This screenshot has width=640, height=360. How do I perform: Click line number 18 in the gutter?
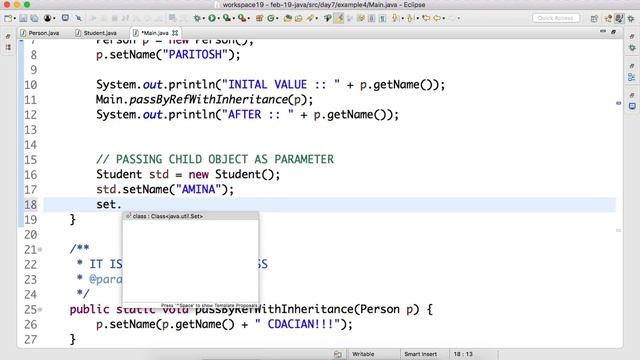tap(30, 204)
